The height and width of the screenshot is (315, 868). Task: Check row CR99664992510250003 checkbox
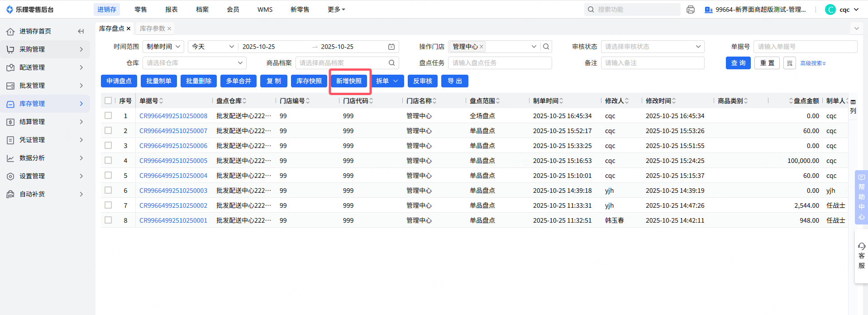click(x=108, y=190)
